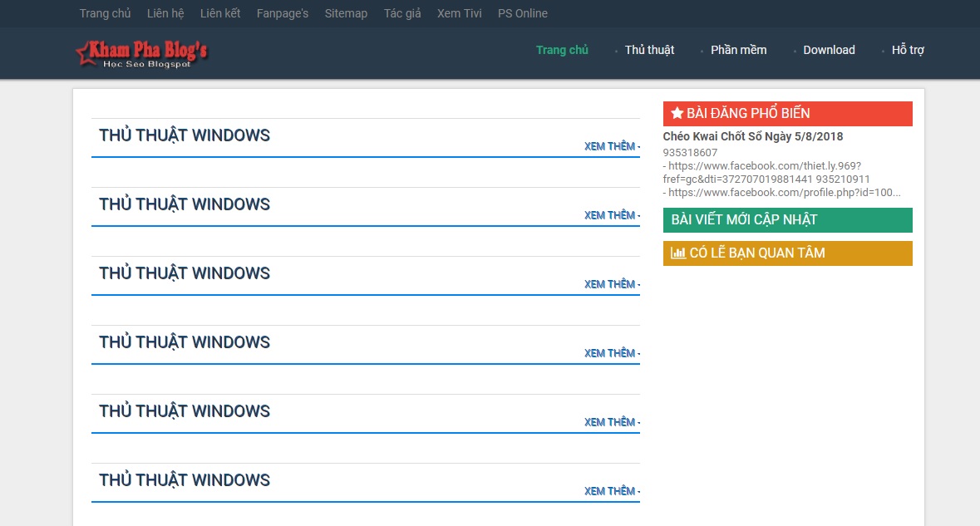Click the Bài Đăng Phổ Biến header
Image resolution: width=980 pixels, height=526 pixels.
(787, 114)
